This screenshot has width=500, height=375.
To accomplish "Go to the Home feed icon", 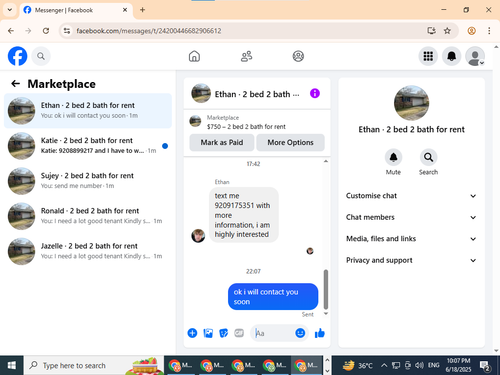I will click(194, 56).
